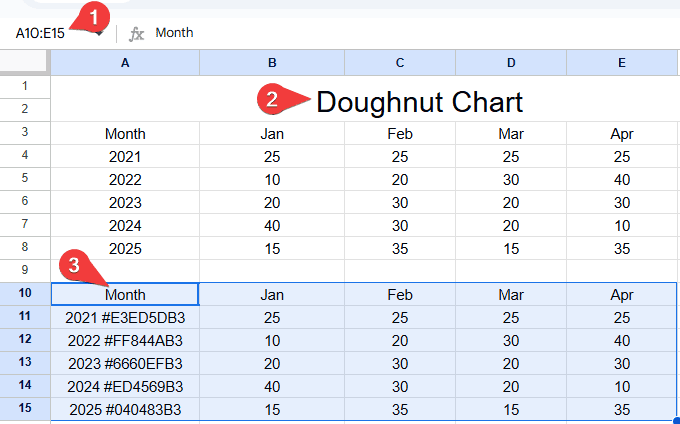
Task: Select the cell with 2021 #E3ED5DB3
Action: point(125,317)
